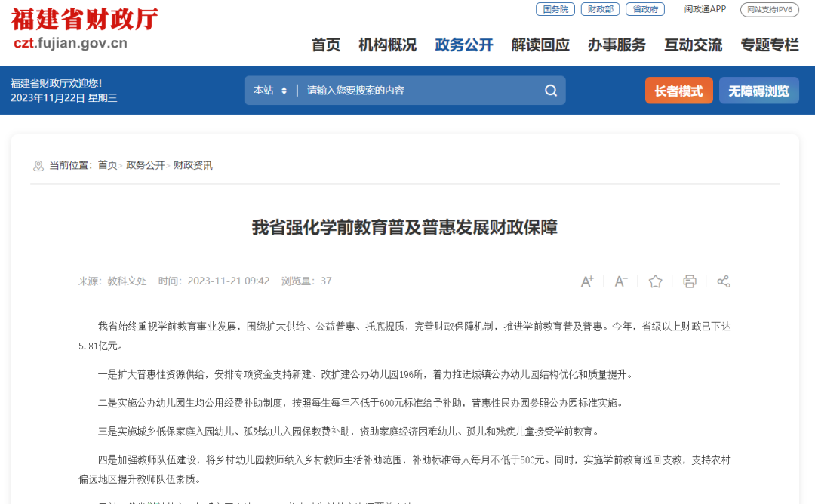Click inside the search input field
The width and height of the screenshot is (815, 504).
click(x=415, y=90)
